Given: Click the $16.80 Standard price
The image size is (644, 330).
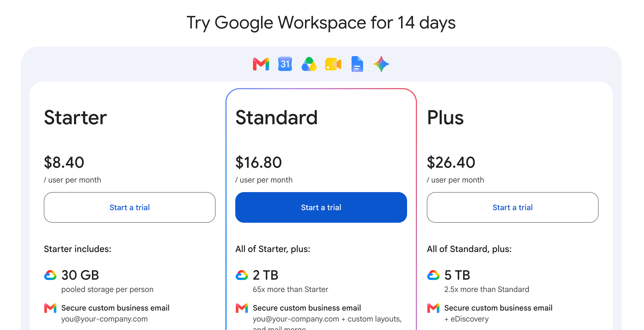Looking at the screenshot, I should (x=259, y=162).
